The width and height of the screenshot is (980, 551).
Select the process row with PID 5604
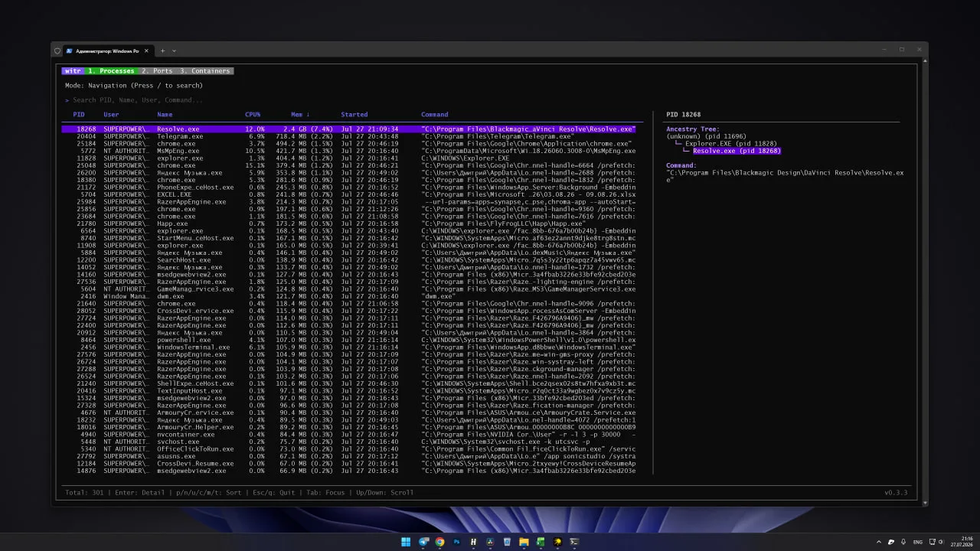348,289
